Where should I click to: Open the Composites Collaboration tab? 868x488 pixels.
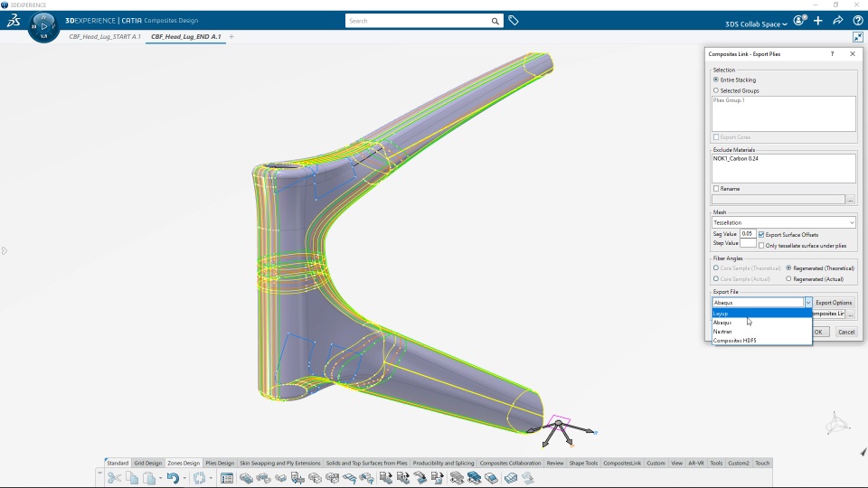(x=510, y=463)
